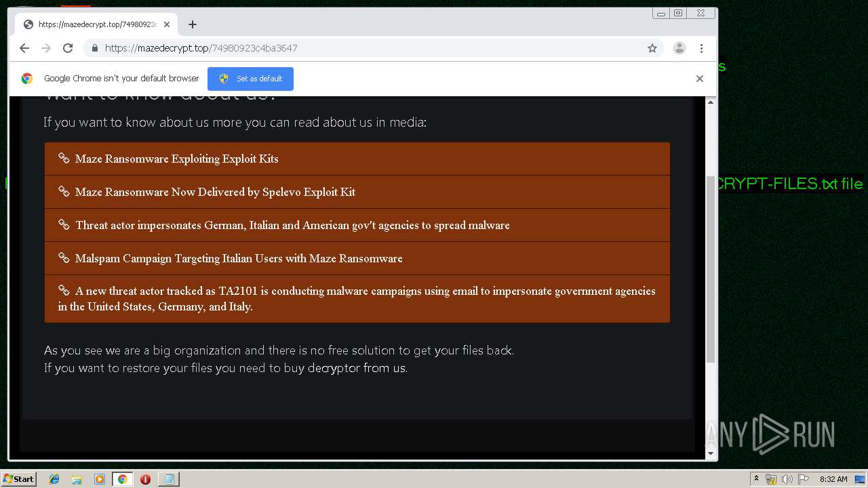Click the 8:32 AM system clock

tap(833, 479)
